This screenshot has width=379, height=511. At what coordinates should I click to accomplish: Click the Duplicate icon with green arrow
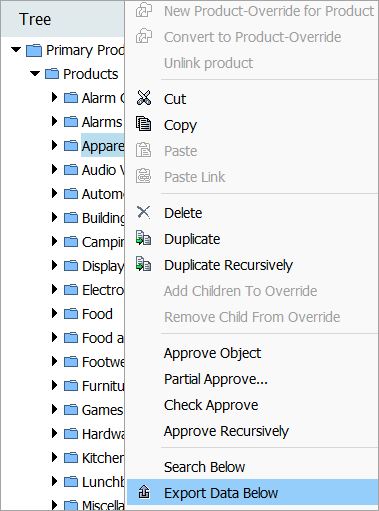(144, 238)
